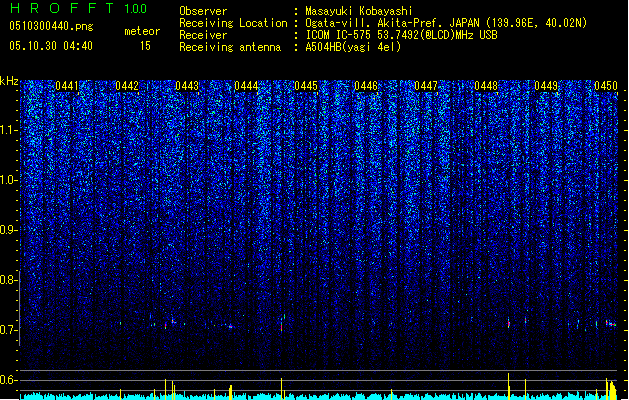Click time marker 0442
The height and width of the screenshot is (400, 629).
[127, 86]
